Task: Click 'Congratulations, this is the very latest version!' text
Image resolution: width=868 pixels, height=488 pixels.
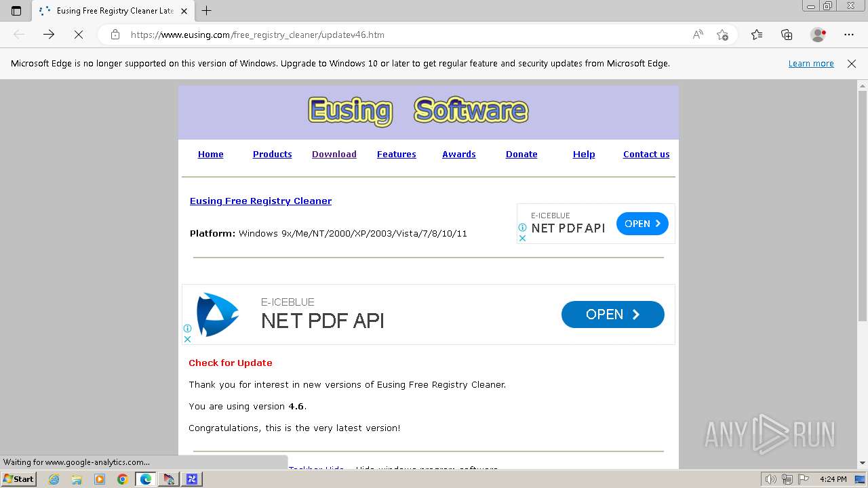Action: tap(294, 428)
